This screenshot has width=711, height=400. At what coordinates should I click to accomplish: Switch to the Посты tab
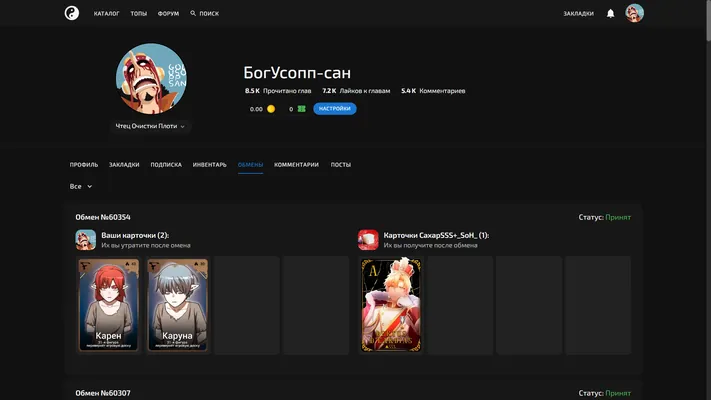341,165
